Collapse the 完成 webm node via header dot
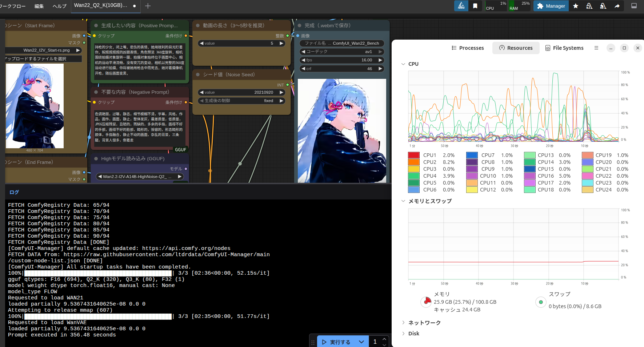644x347 pixels. (300, 25)
